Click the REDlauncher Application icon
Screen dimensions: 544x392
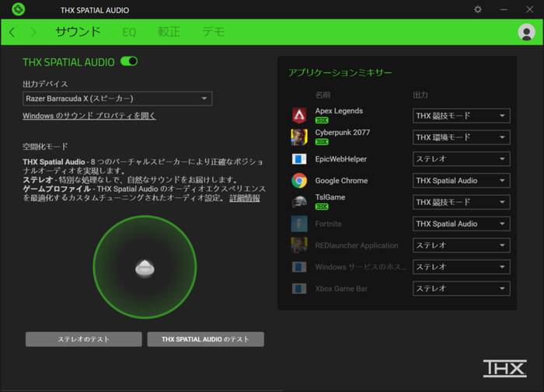[x=299, y=245]
